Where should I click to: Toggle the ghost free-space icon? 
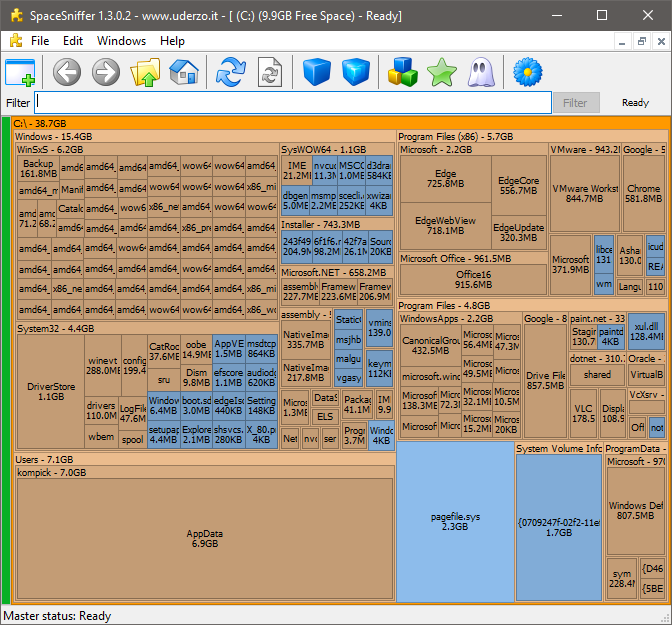[480, 72]
